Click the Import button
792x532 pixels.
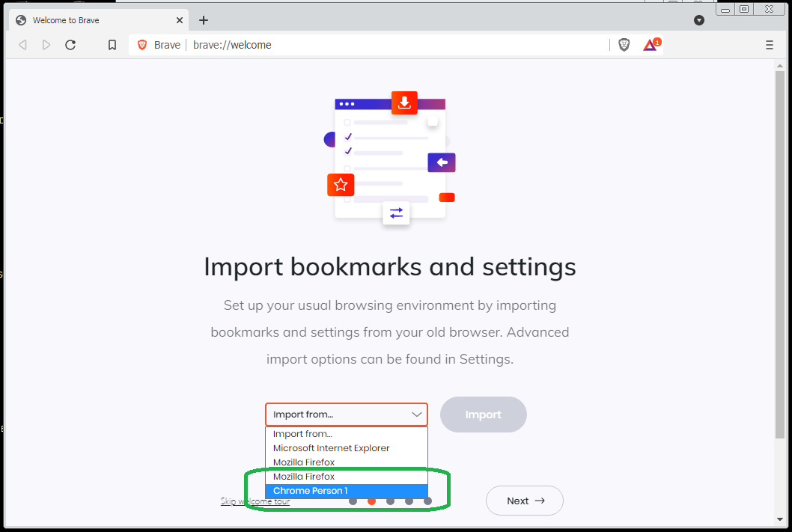click(484, 415)
